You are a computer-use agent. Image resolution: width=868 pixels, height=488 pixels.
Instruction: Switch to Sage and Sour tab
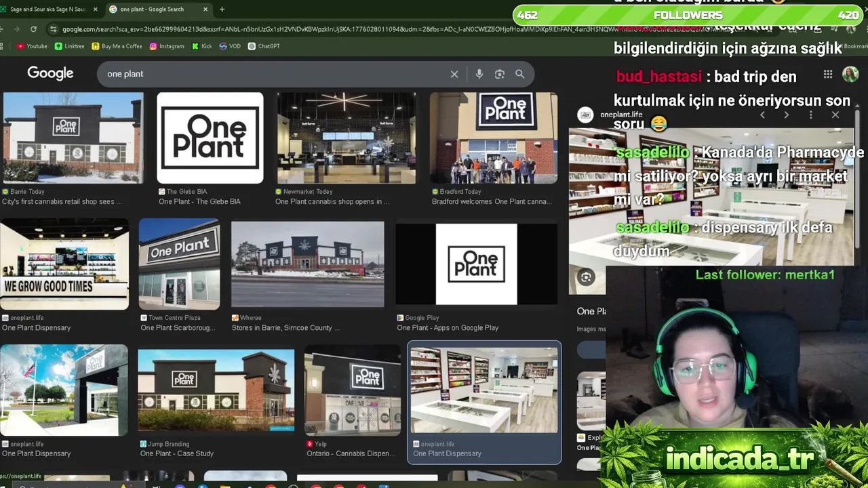[47, 9]
